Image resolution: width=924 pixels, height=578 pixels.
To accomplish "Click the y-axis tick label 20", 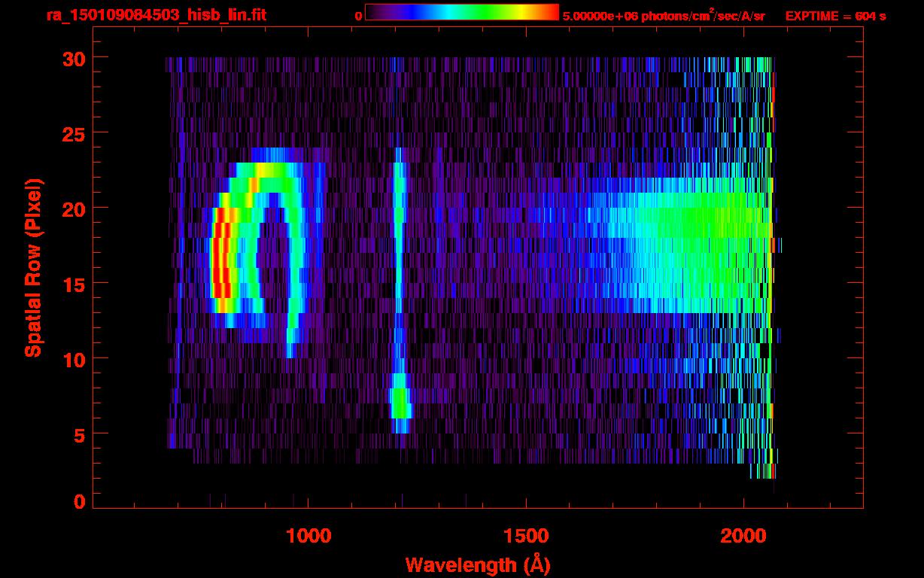I will point(73,208).
